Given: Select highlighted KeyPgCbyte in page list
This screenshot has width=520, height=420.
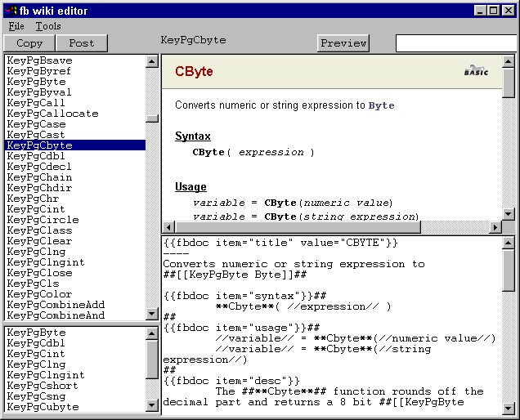Looking at the screenshot, I should pos(75,145).
